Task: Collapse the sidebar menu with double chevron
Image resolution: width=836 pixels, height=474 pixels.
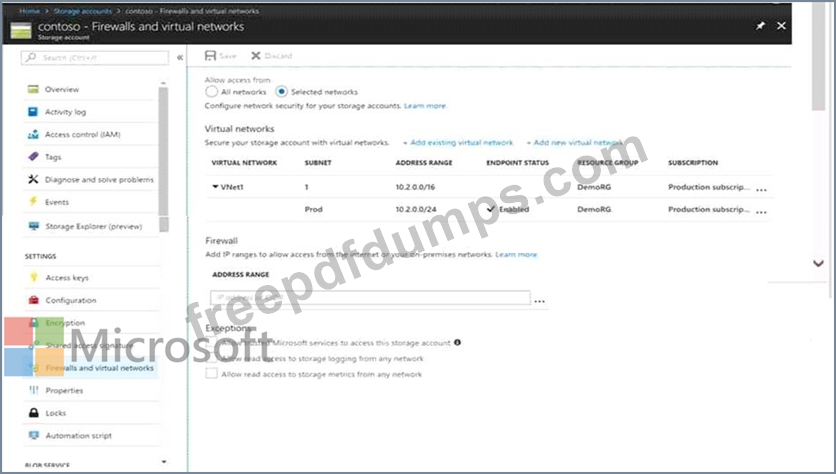Action: pos(180,57)
